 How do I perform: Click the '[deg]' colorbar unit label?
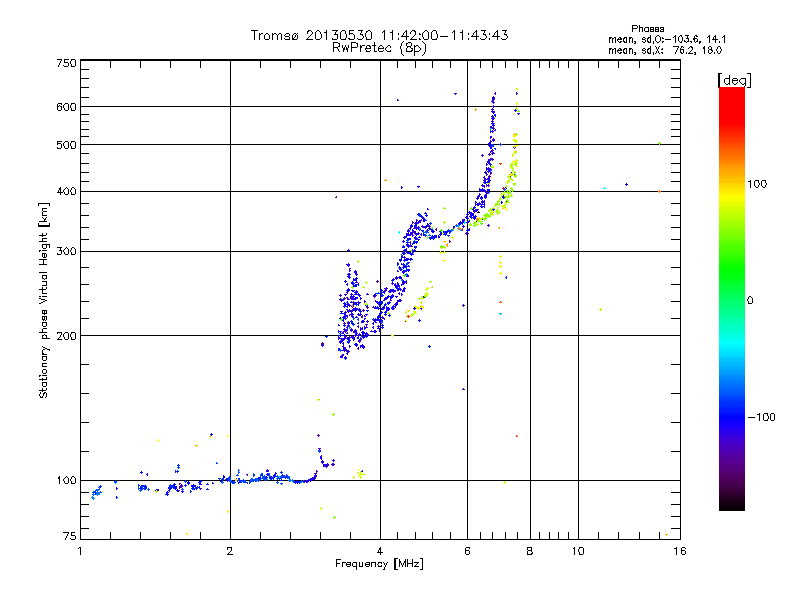coord(734,80)
